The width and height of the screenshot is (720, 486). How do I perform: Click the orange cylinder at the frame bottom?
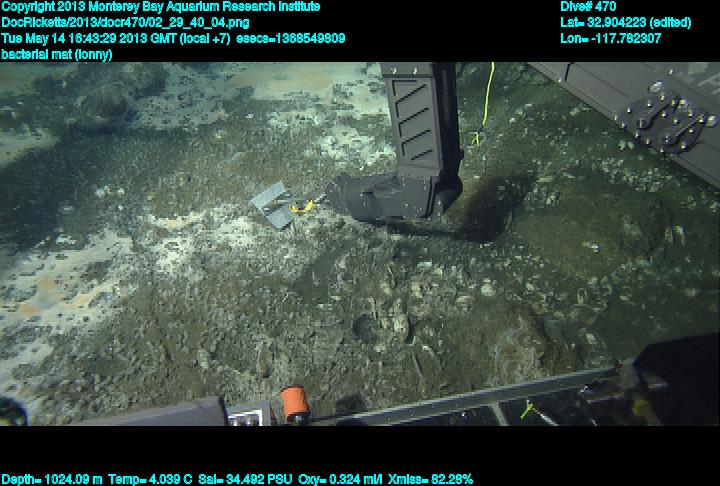[x=295, y=403]
